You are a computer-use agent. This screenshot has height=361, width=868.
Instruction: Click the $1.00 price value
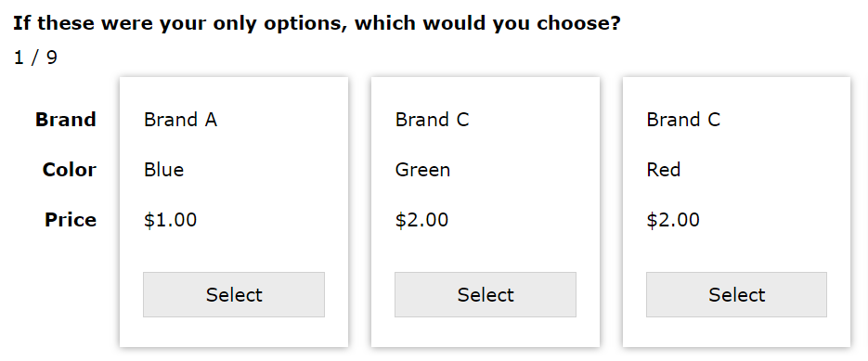tap(171, 220)
